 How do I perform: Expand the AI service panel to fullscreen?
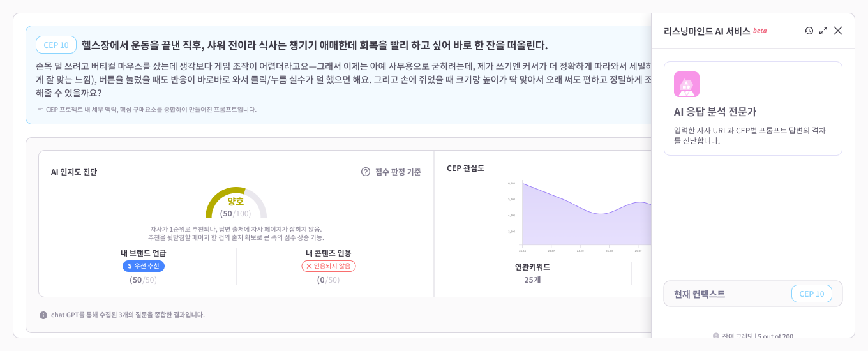point(823,31)
